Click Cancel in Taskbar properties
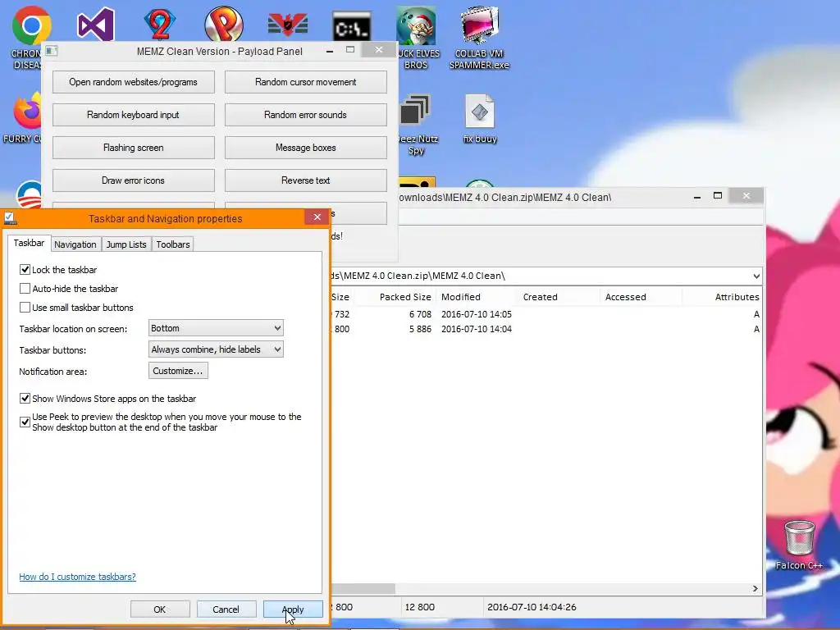840x630 pixels. (226, 609)
